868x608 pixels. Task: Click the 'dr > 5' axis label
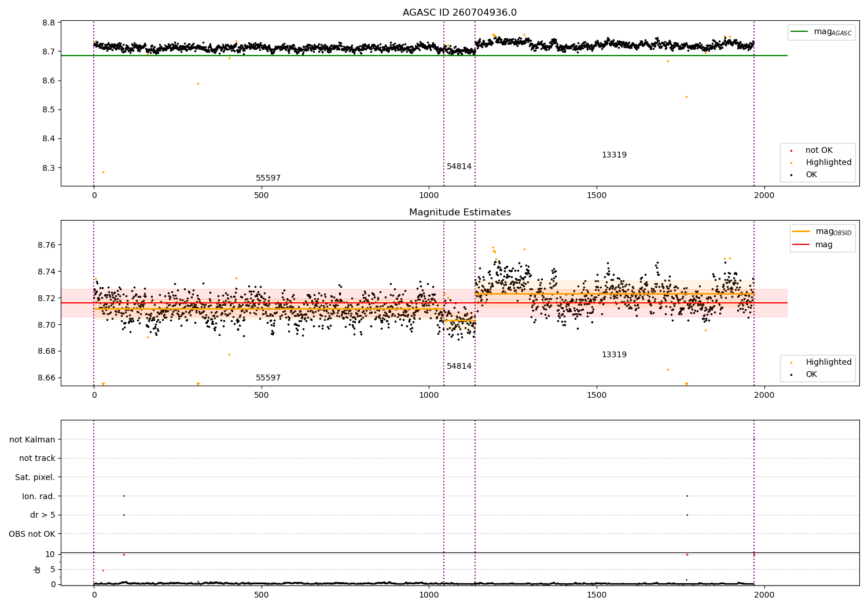43,515
